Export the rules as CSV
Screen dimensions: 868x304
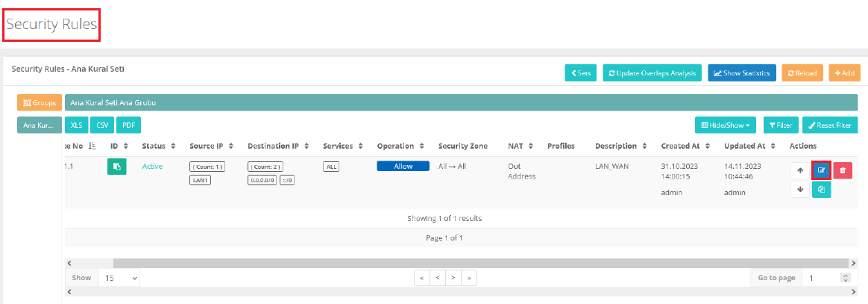point(102,125)
